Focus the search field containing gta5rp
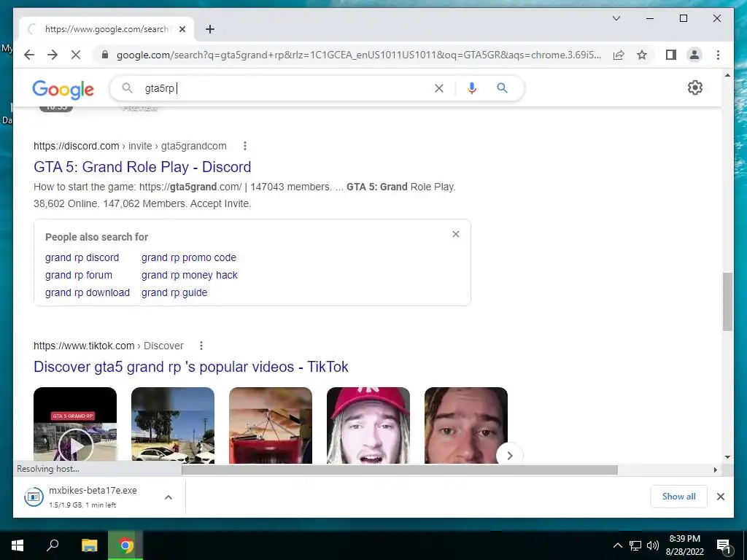Screen dimensions: 747x560 286,88
